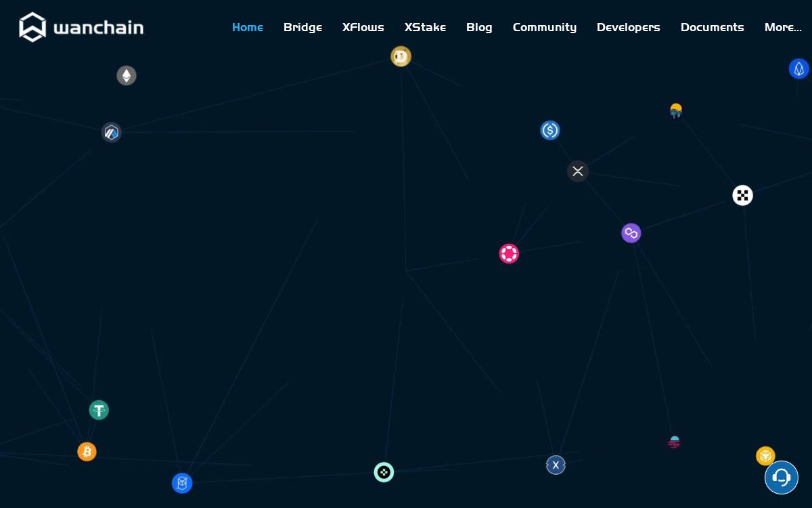812x508 pixels.
Task: Click the Arbitrum network icon
Action: tap(112, 132)
